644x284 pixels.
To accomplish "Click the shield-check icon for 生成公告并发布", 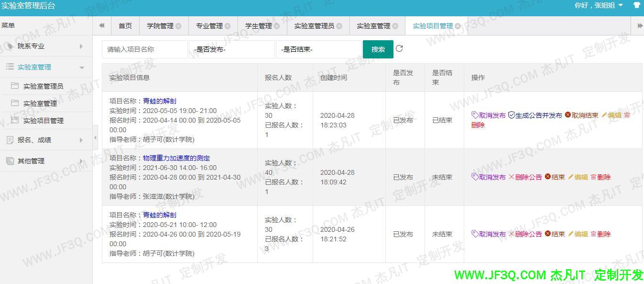I will [512, 115].
